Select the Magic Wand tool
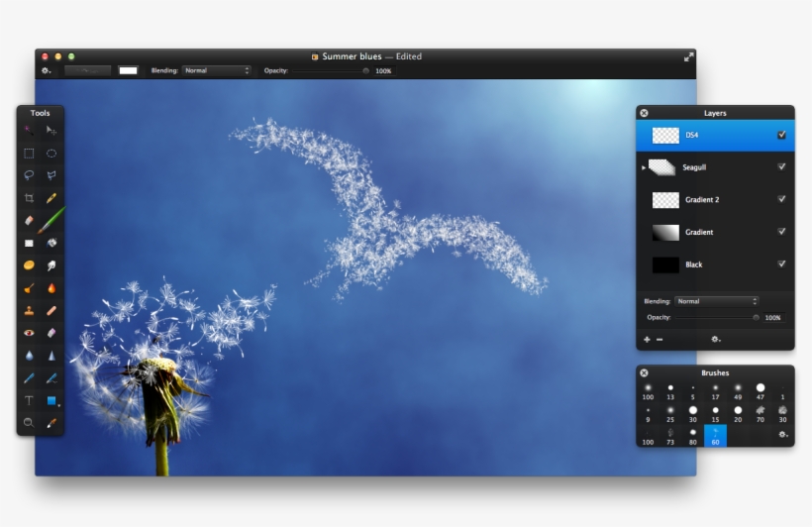The width and height of the screenshot is (812, 527). 29,130
